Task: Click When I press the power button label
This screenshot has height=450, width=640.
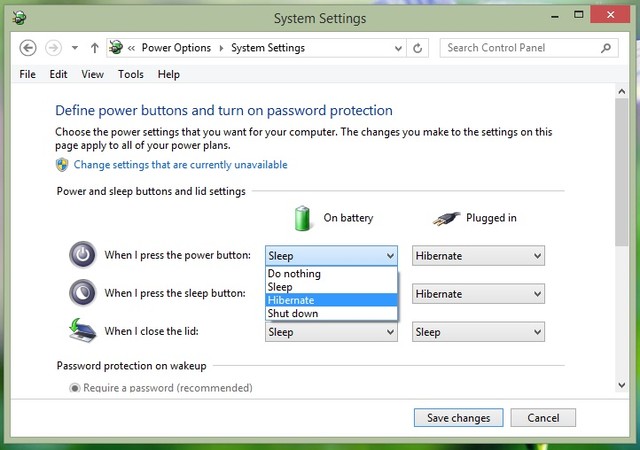Action: [178, 255]
